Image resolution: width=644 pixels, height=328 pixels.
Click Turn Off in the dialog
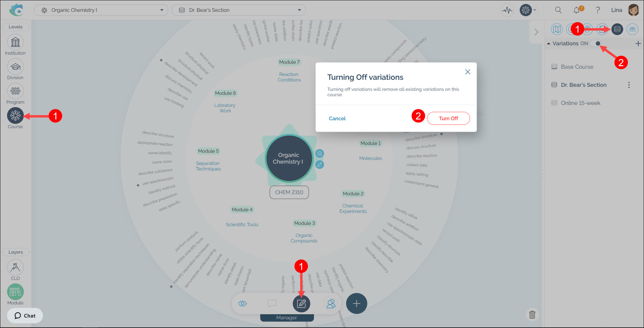coord(448,119)
